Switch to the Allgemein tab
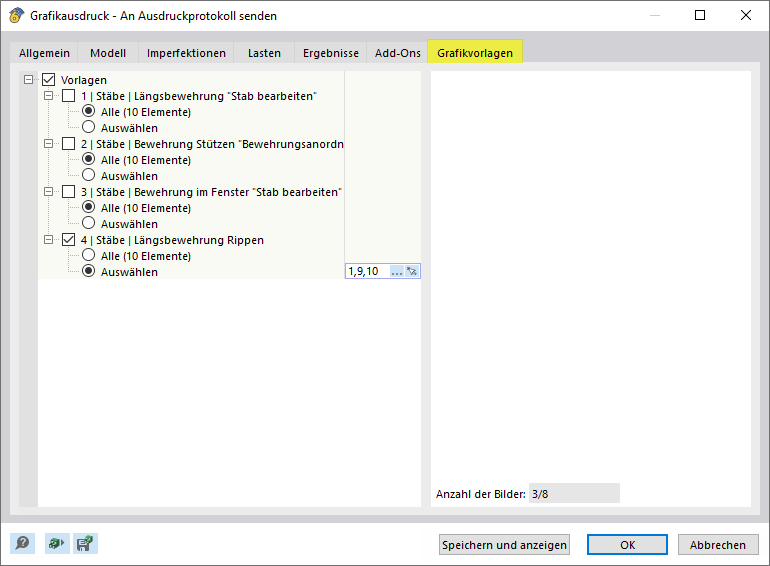 [44, 53]
